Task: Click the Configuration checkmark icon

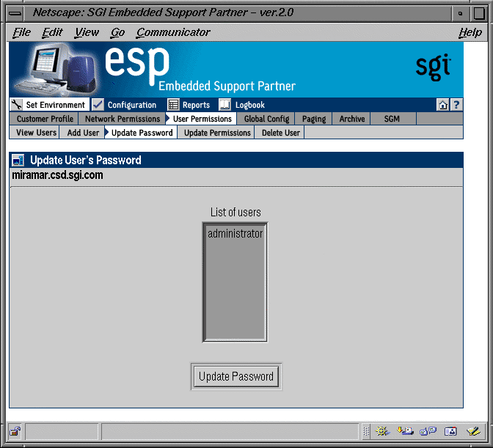Action: [98, 104]
